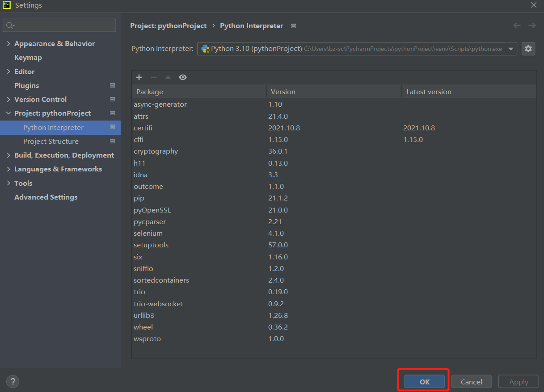Expand the Version Control section

8,99
